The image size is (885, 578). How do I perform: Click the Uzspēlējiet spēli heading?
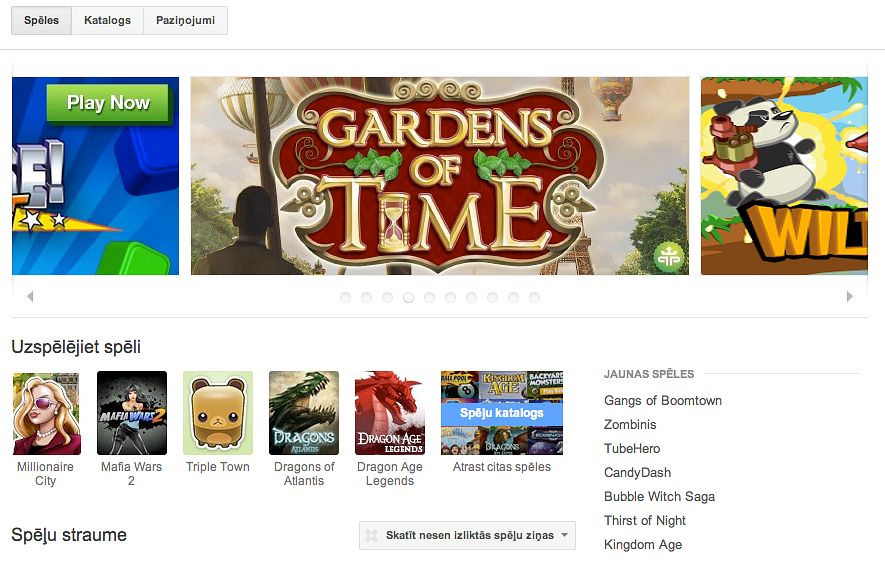pos(76,347)
